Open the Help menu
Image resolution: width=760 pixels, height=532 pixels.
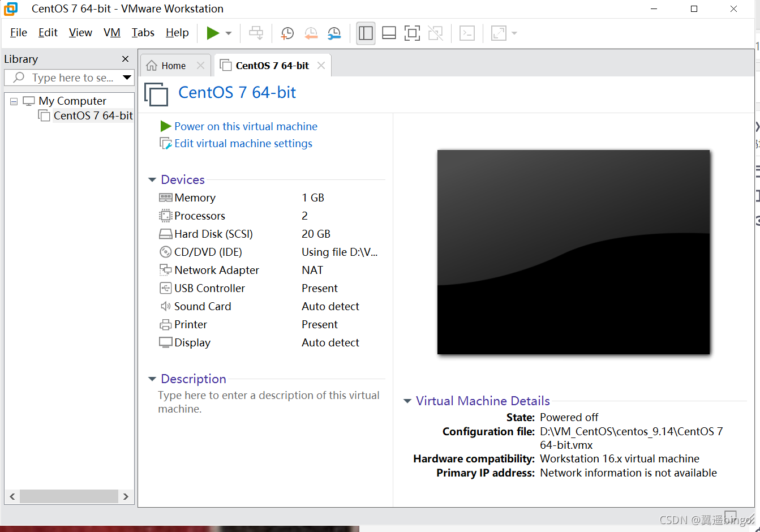click(177, 33)
